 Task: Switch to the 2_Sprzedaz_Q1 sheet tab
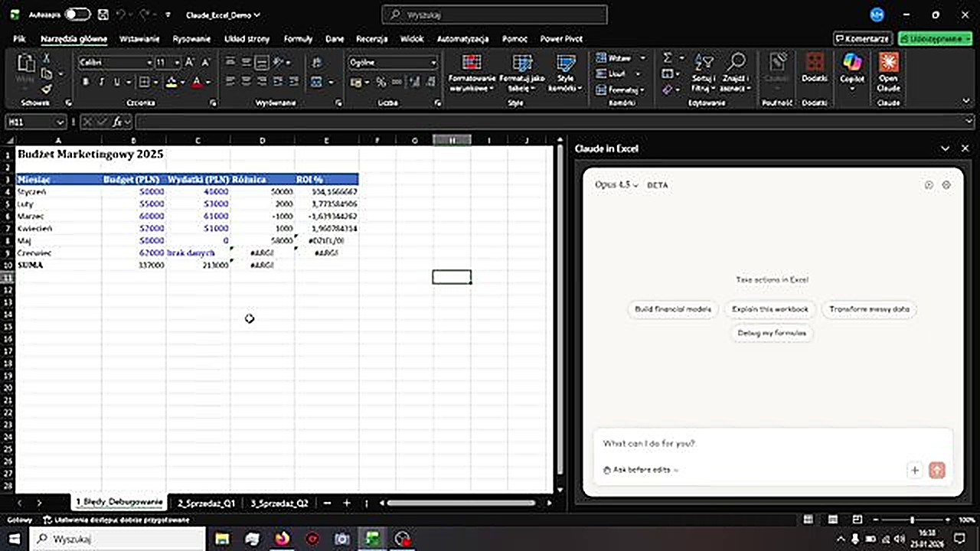(x=206, y=503)
